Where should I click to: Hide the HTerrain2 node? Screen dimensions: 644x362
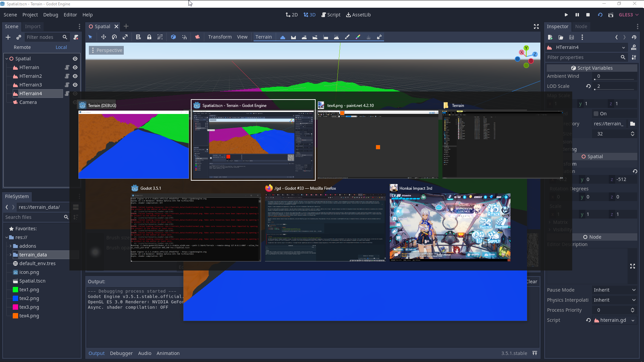tap(75, 76)
